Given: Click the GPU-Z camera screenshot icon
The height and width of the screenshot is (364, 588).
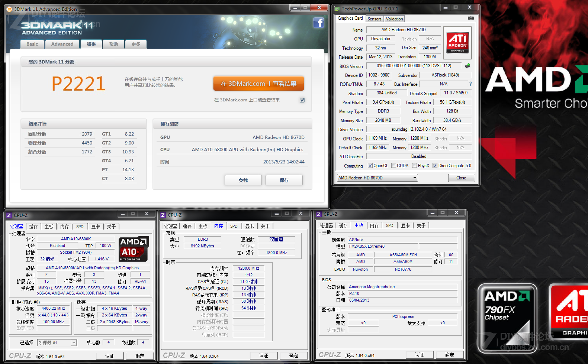Looking at the screenshot, I should coord(470,18).
